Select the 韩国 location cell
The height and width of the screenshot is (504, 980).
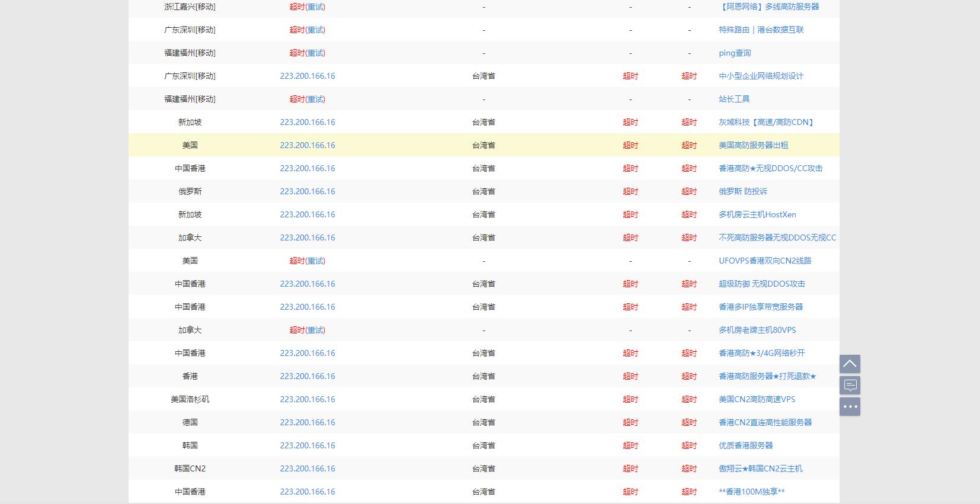click(190, 445)
